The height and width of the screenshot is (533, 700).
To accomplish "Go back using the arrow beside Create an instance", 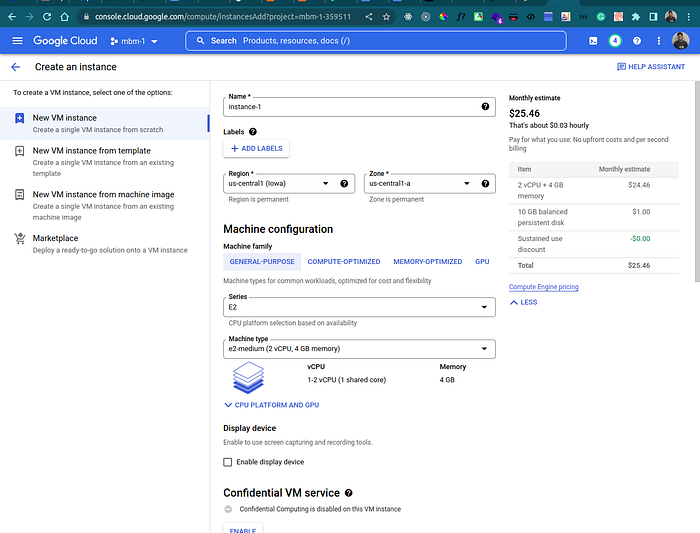I will pos(16,67).
